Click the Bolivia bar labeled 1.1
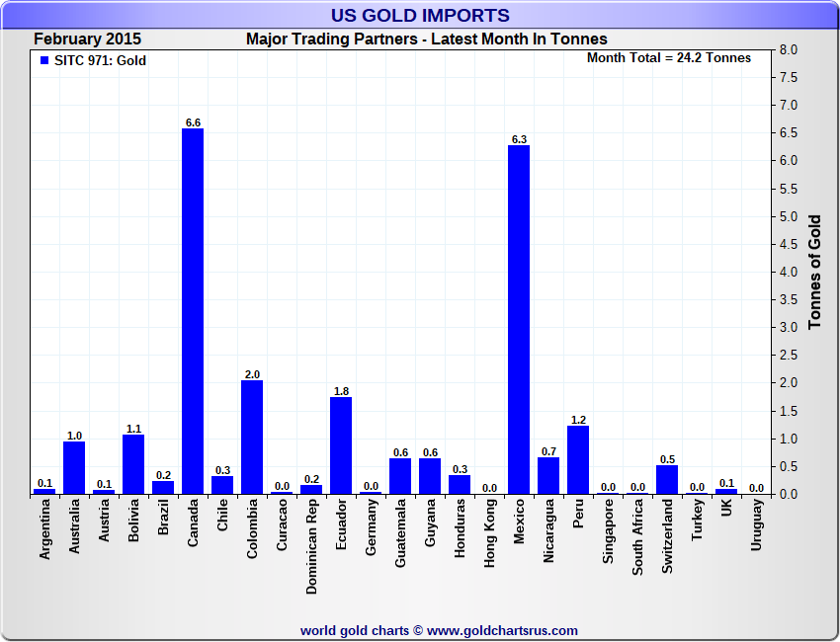The width and height of the screenshot is (840, 642). pos(133,464)
